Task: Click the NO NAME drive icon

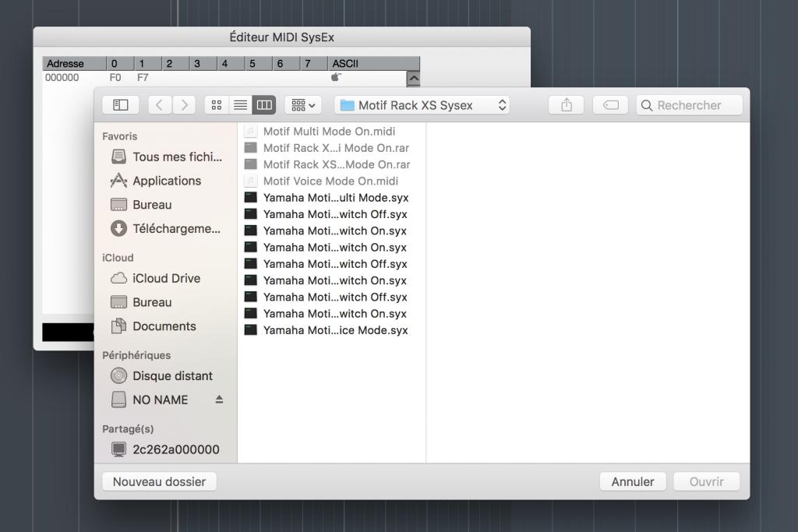Action: [118, 400]
